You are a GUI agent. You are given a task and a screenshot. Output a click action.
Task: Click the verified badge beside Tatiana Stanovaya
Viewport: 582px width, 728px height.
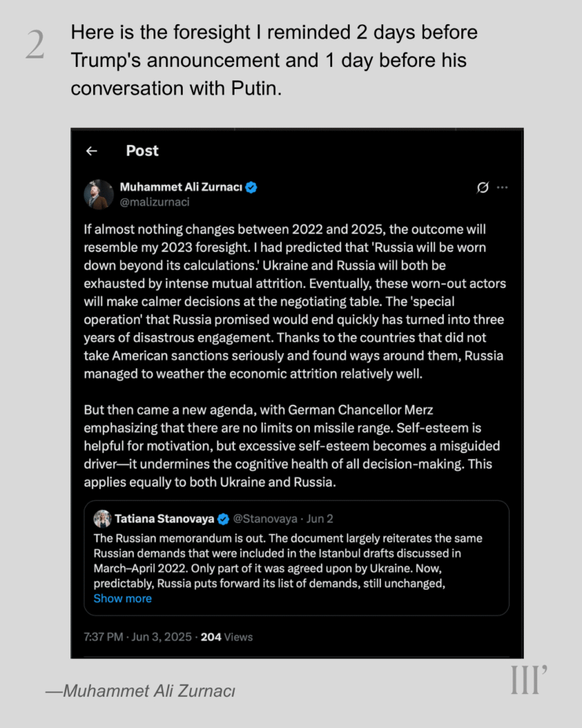[x=223, y=518]
